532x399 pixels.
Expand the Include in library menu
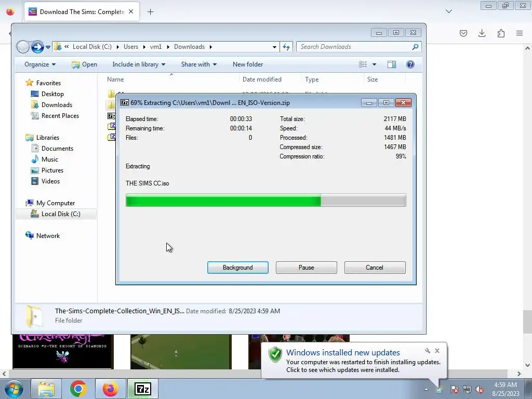tap(138, 64)
